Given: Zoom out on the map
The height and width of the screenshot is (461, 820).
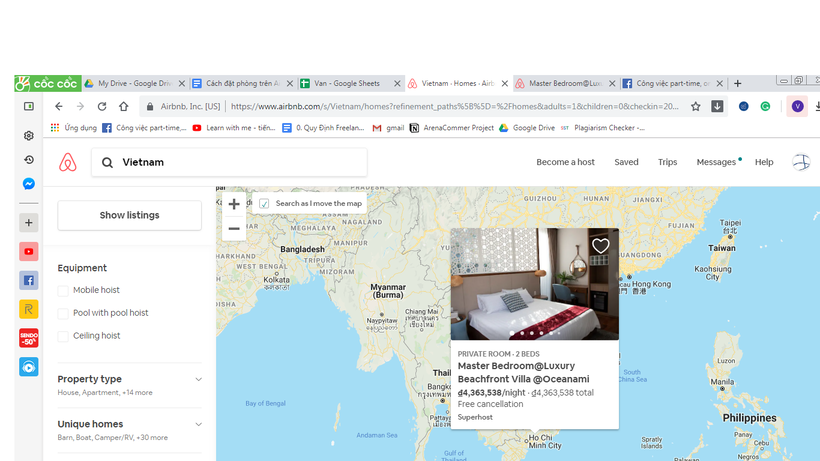Looking at the screenshot, I should [x=234, y=228].
